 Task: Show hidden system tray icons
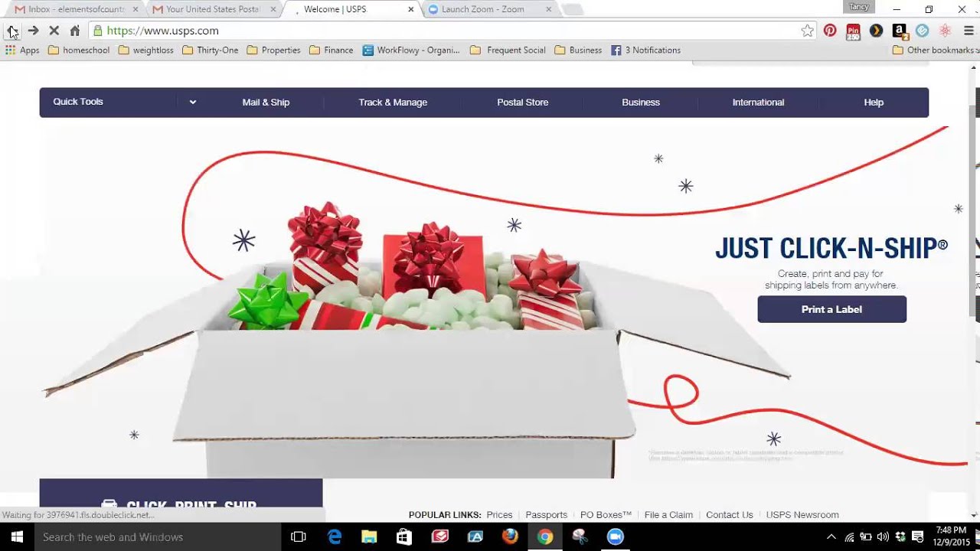tap(831, 537)
